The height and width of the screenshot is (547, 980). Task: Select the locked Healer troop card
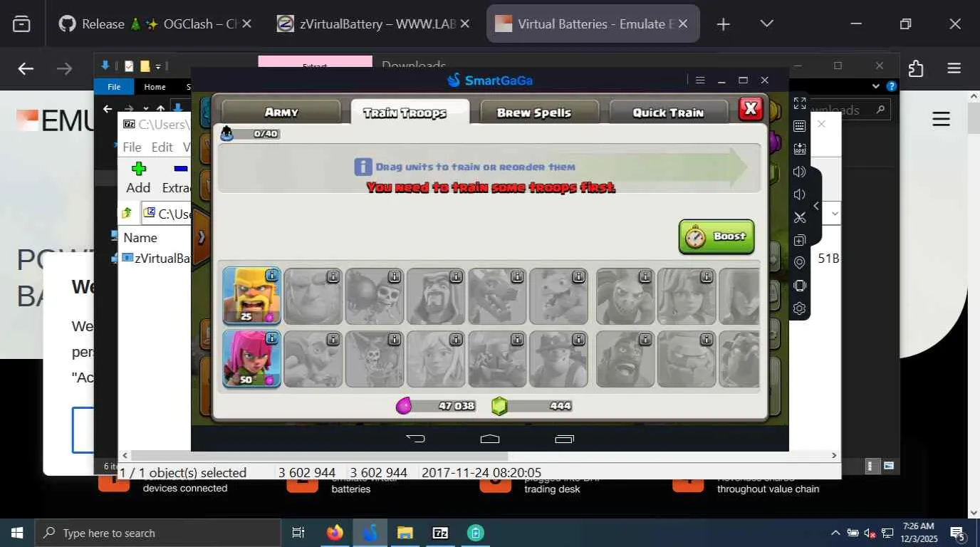pyautogui.click(x=436, y=358)
